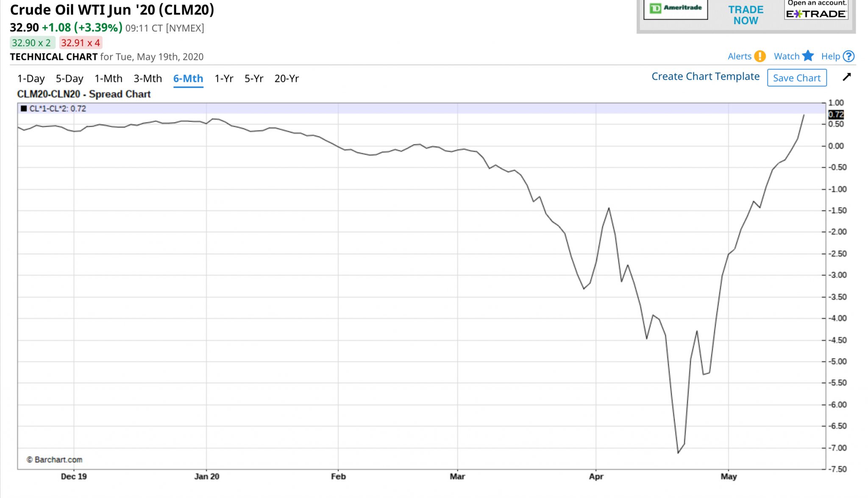Screen dimensions: 868x498
Task: Switch to the 1-Mth timeframe
Action: (x=108, y=78)
